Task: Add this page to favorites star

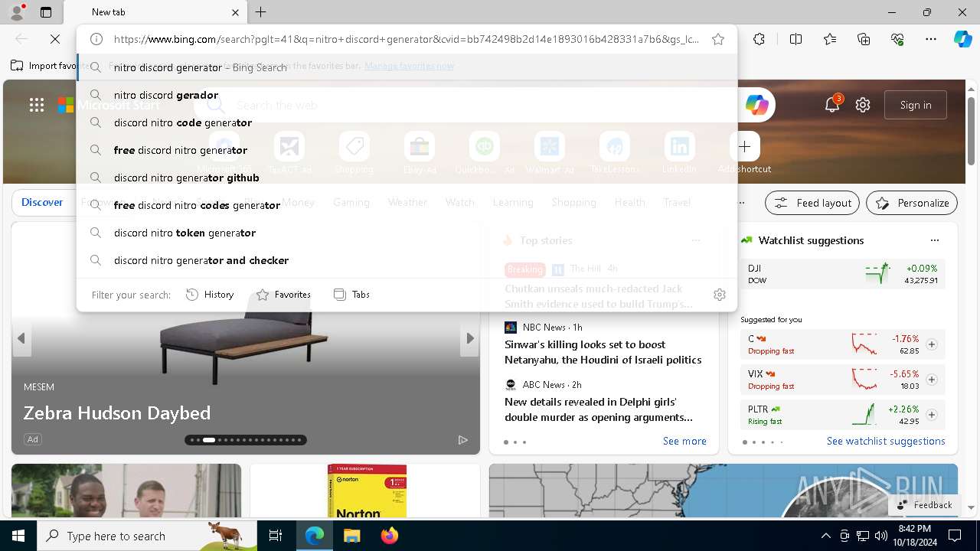Action: [718, 39]
